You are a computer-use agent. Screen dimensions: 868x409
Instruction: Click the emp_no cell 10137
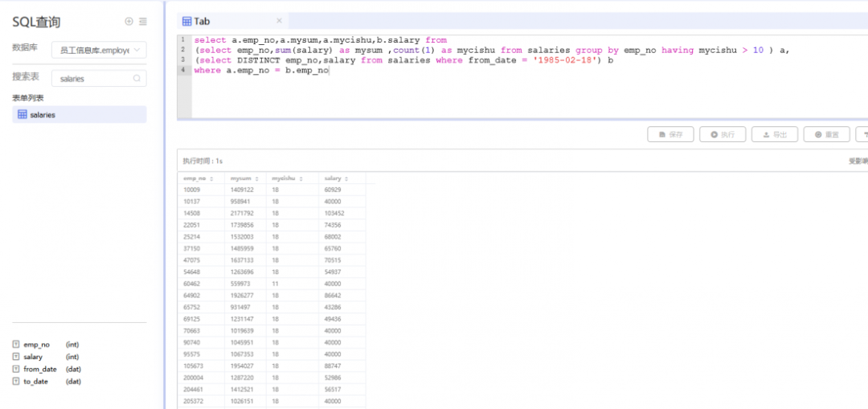tap(201, 202)
